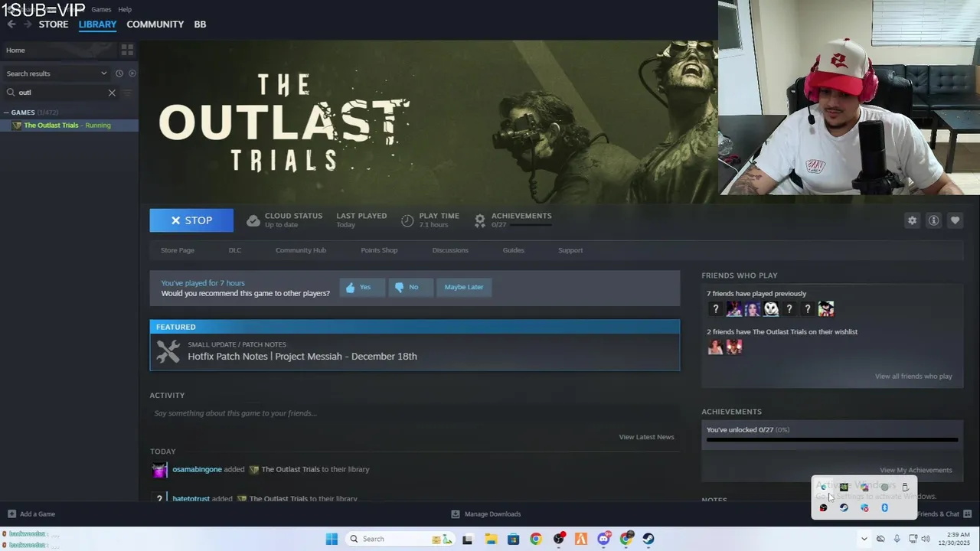Open View all friends who play
This screenshot has height=551, width=980.
[913, 377]
